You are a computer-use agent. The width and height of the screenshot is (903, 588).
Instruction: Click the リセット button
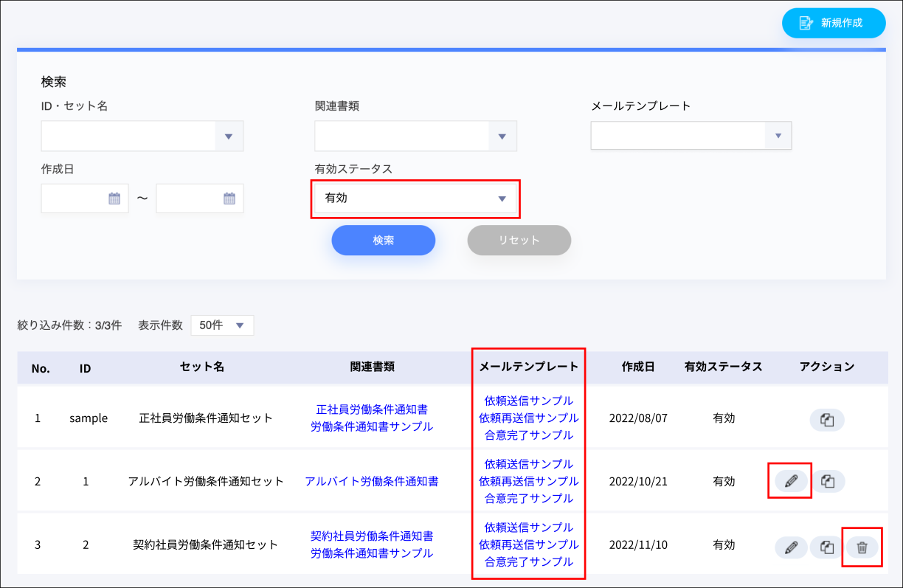pyautogui.click(x=519, y=241)
